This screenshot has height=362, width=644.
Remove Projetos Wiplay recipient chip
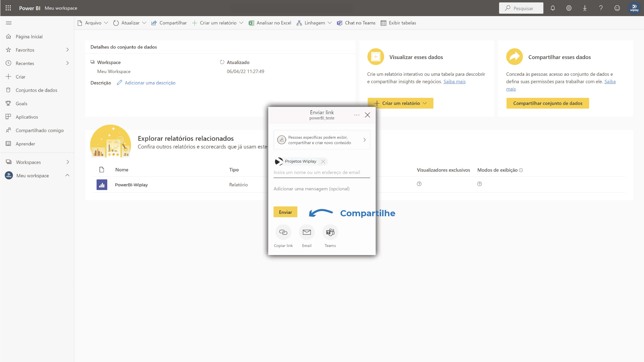coord(323,162)
